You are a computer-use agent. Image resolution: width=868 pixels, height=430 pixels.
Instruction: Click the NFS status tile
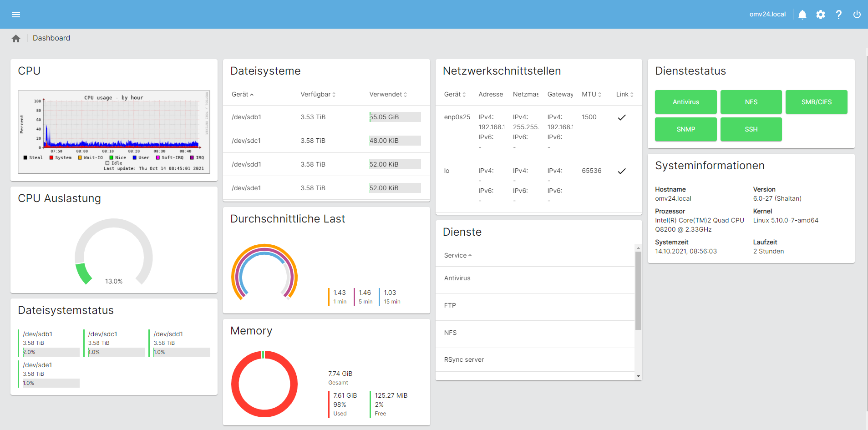(x=751, y=102)
